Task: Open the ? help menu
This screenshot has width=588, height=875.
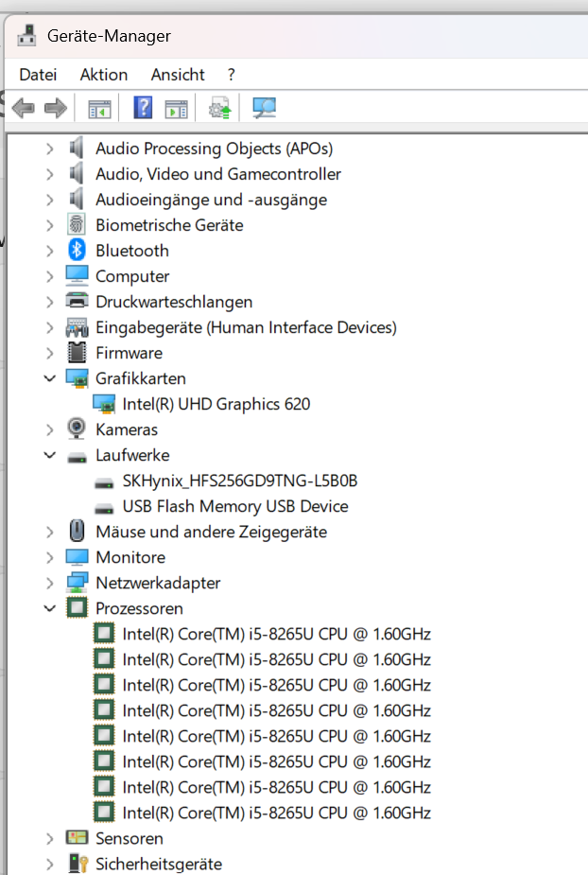Action: [232, 75]
